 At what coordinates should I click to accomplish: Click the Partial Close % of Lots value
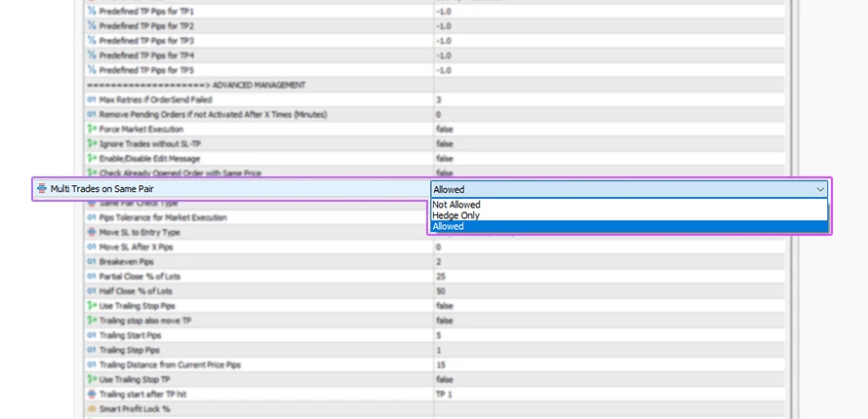coord(441,277)
